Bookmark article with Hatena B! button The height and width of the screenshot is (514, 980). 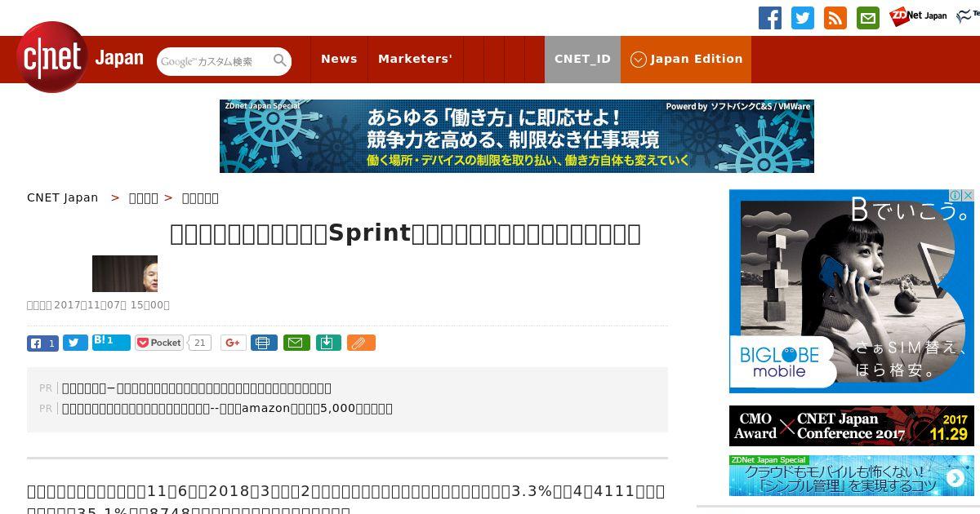pyautogui.click(x=111, y=343)
